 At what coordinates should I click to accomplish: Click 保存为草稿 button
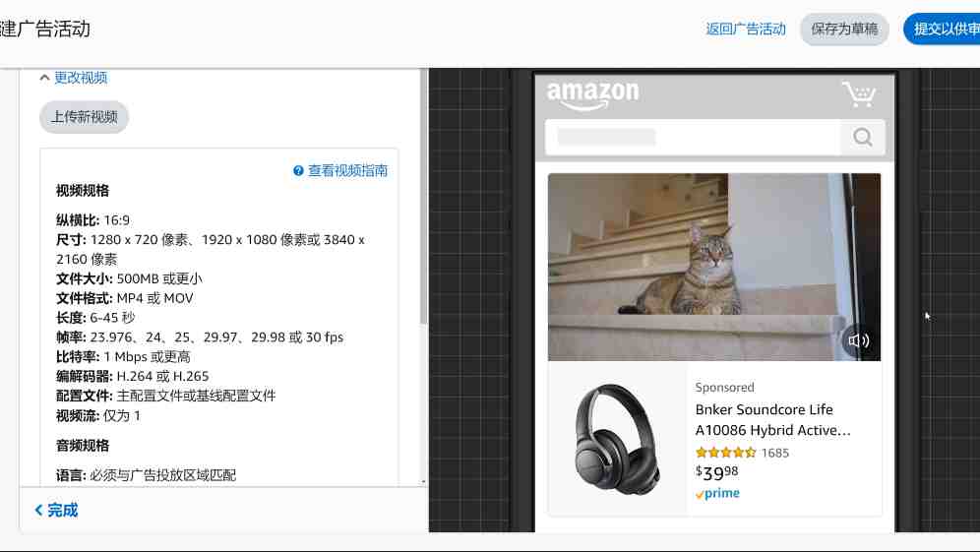844,29
